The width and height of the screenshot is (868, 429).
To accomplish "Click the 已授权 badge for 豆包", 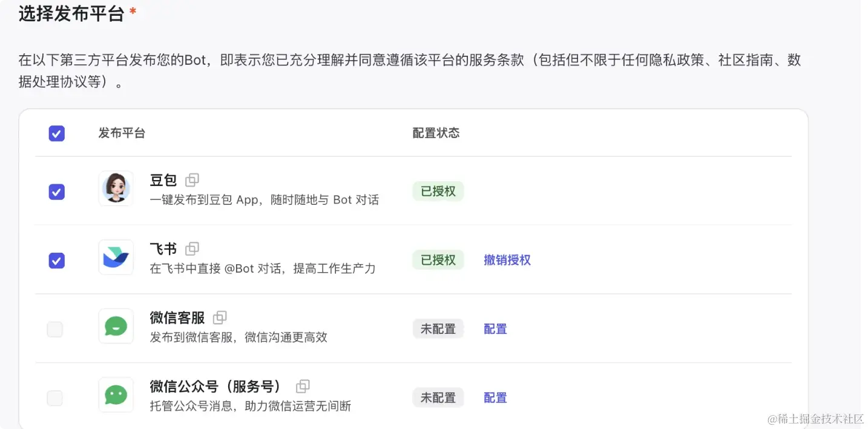I will [x=438, y=191].
